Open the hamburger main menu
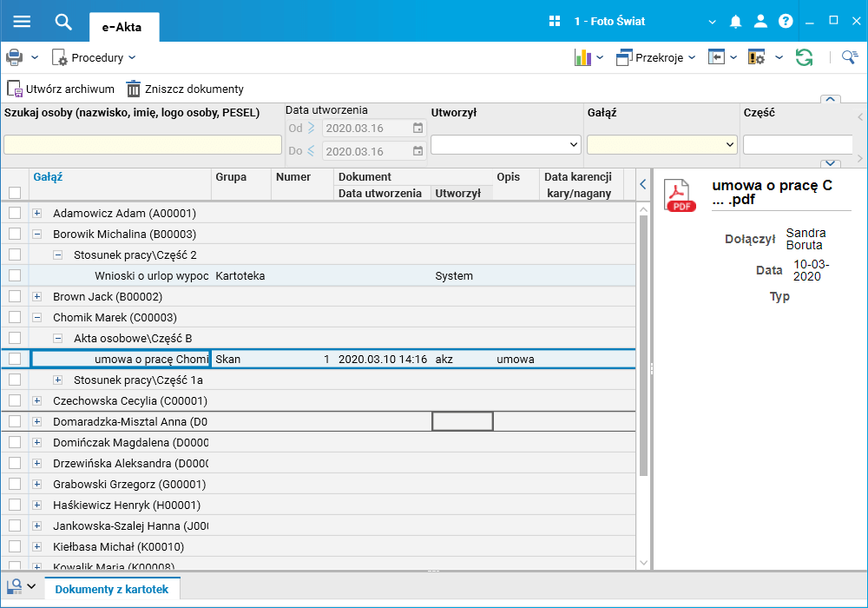The image size is (868, 608). [x=22, y=22]
